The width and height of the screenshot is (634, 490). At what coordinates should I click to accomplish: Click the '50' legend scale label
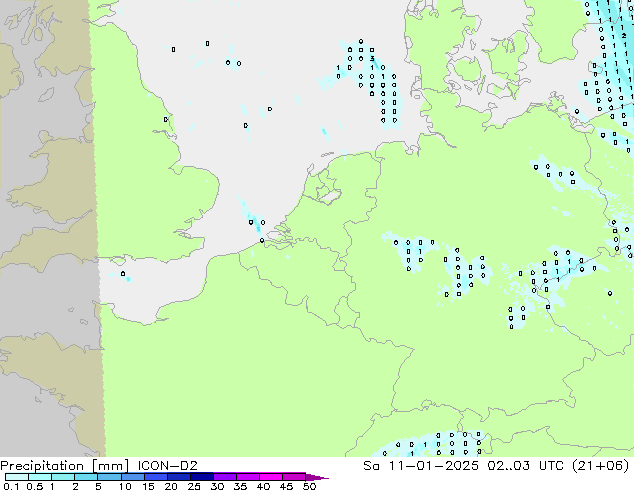pos(309,486)
